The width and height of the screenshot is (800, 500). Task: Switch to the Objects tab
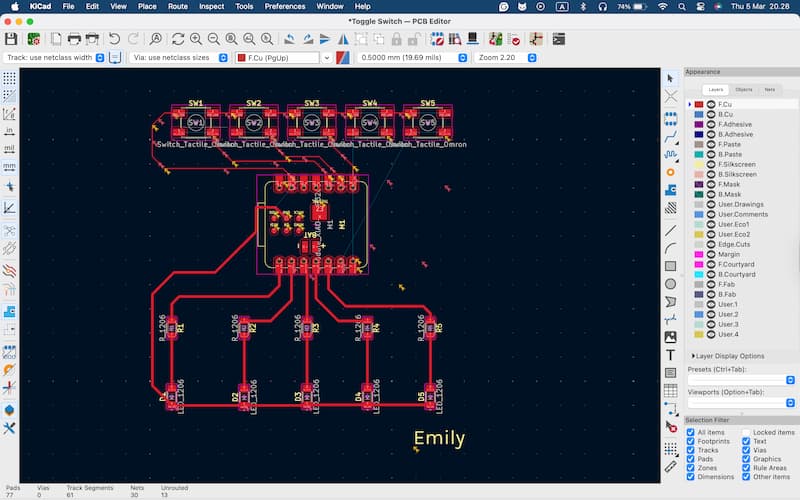(743, 89)
